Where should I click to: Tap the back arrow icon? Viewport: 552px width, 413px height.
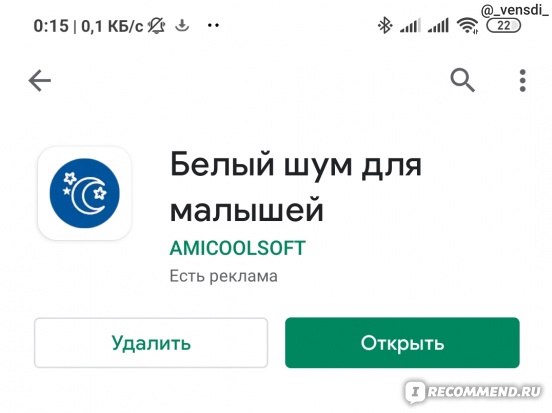tap(40, 81)
